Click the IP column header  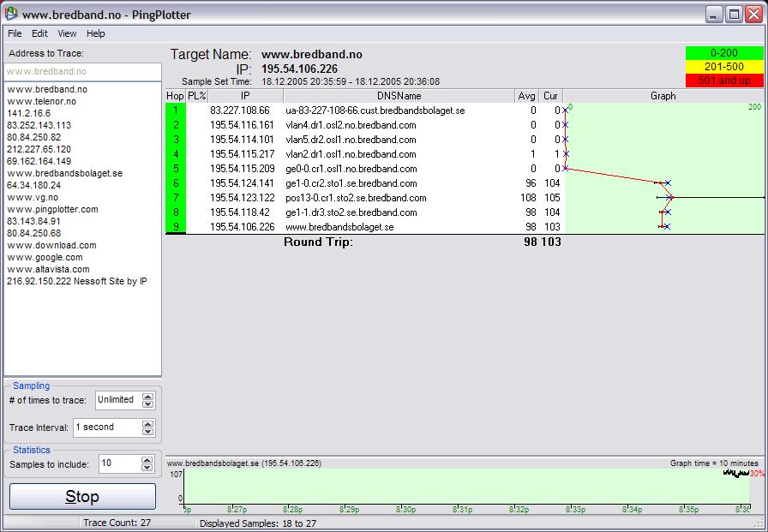pyautogui.click(x=245, y=96)
